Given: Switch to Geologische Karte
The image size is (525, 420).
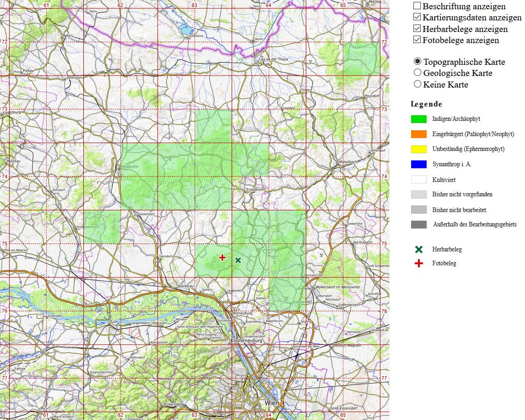Looking at the screenshot, I should (417, 72).
